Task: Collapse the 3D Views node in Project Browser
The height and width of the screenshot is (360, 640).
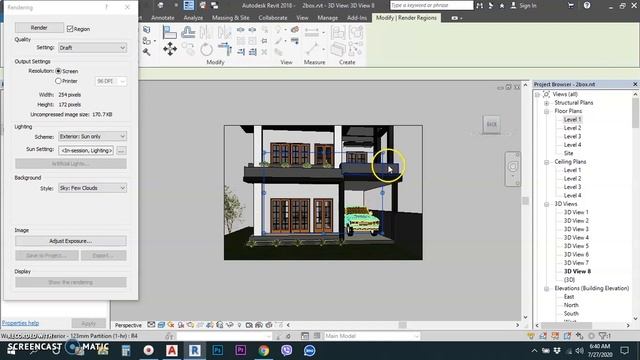Action: click(547, 204)
